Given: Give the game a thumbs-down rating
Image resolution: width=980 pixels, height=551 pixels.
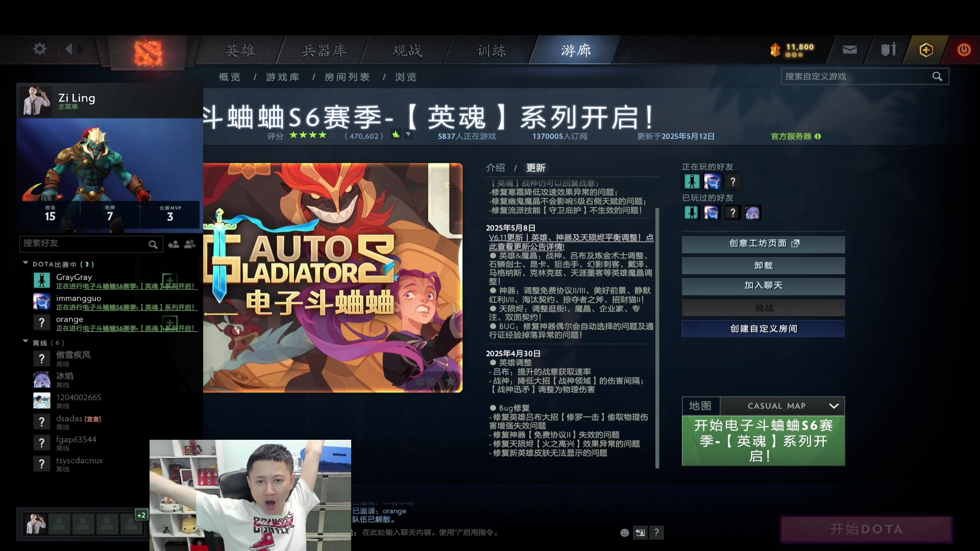Looking at the screenshot, I should click(408, 135).
